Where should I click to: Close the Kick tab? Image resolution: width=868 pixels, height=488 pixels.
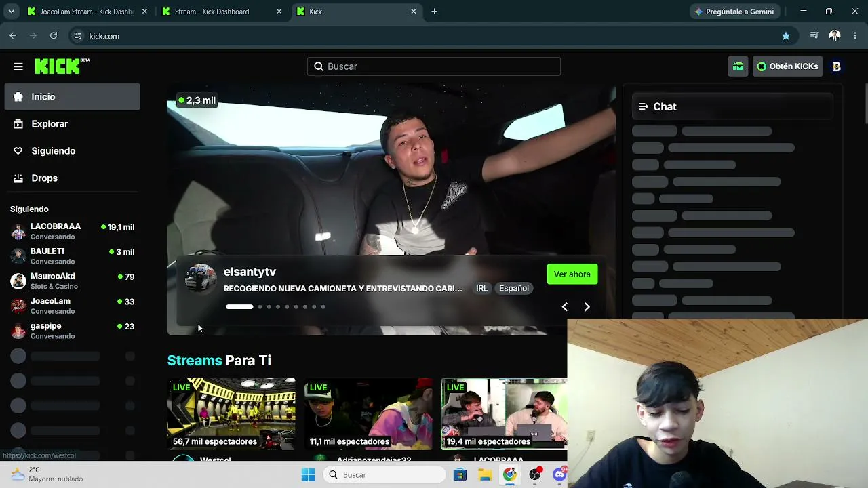click(414, 12)
